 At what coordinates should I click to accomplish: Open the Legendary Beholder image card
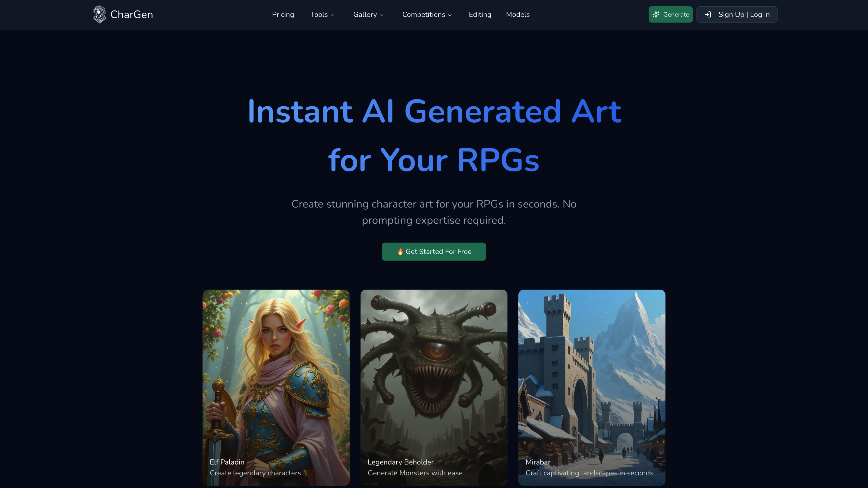point(434,388)
